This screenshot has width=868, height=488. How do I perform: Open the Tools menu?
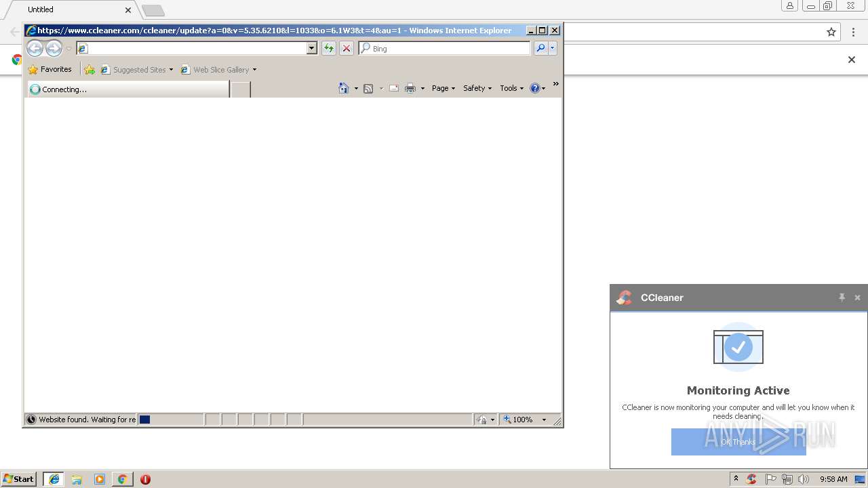[x=512, y=88]
